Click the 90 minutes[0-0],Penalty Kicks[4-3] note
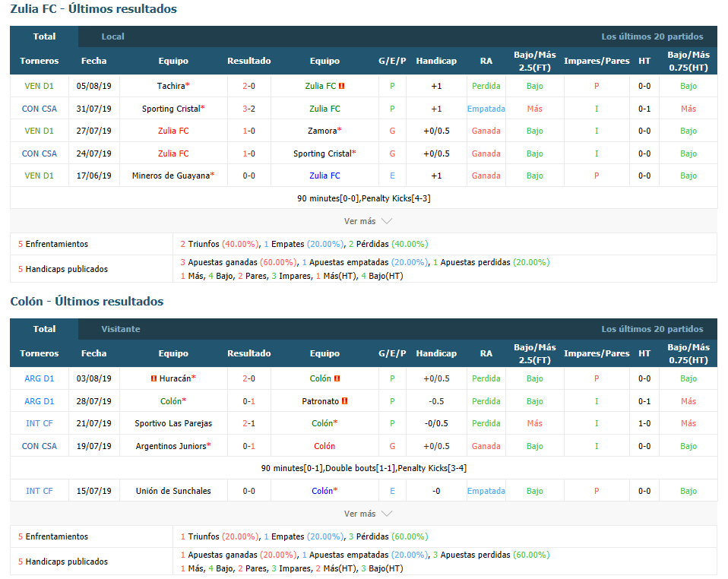This screenshot has height=579, width=728. (x=363, y=198)
